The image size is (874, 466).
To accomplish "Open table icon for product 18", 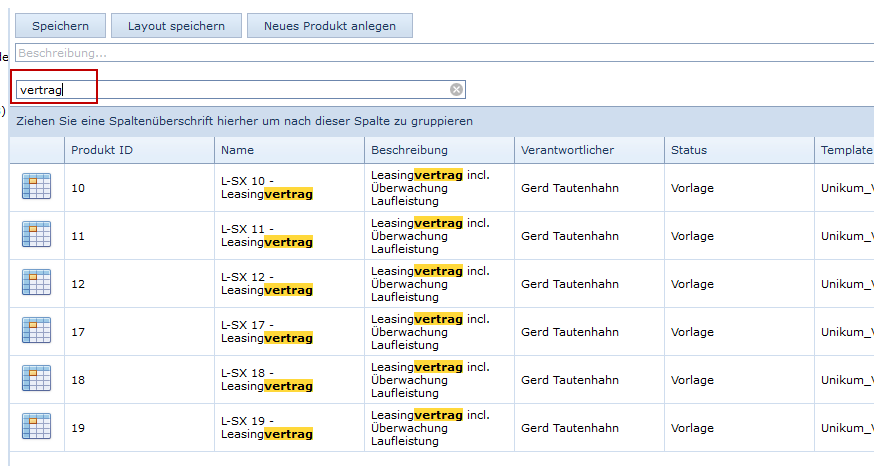I will point(36,379).
